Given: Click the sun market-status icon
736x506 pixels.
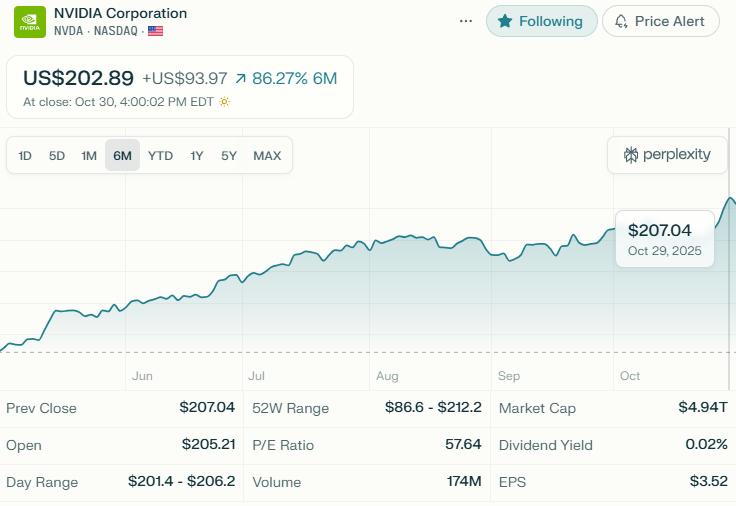Looking at the screenshot, I should [x=224, y=102].
